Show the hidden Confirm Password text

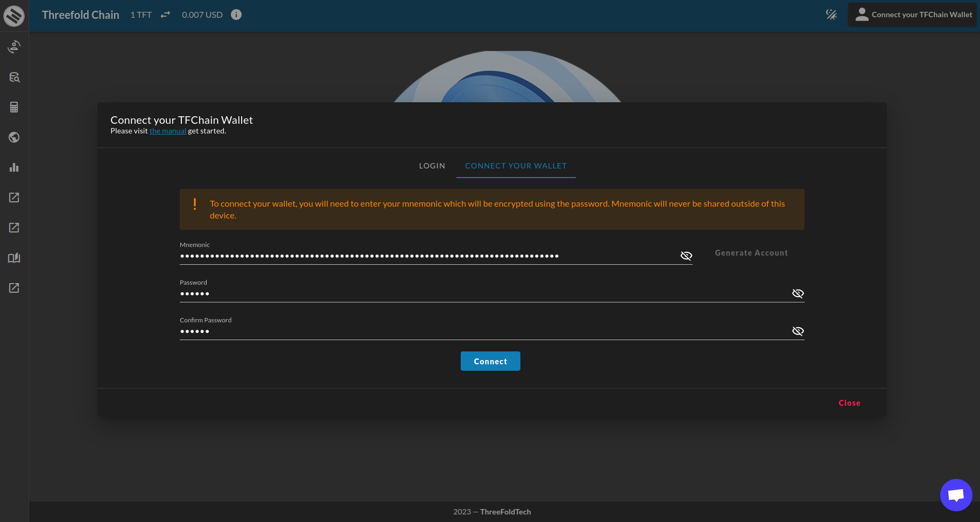pos(798,331)
